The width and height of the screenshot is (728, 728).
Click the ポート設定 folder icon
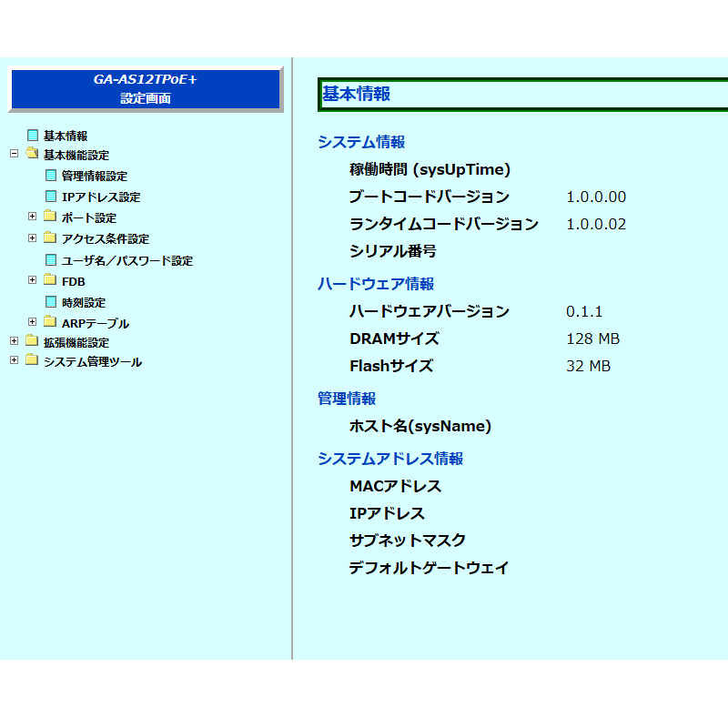click(50, 217)
